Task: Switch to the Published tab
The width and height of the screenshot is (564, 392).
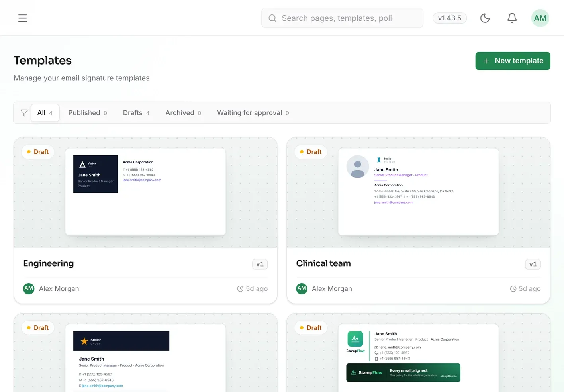Action: (x=88, y=113)
